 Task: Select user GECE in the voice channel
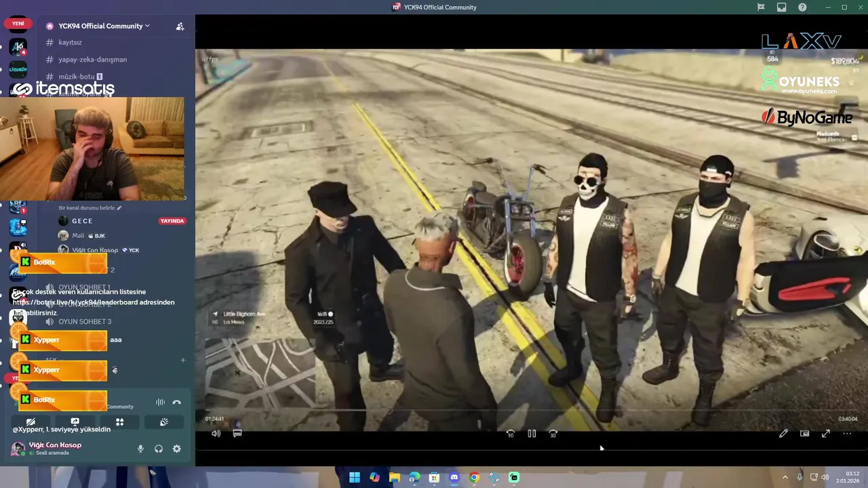tap(82, 221)
